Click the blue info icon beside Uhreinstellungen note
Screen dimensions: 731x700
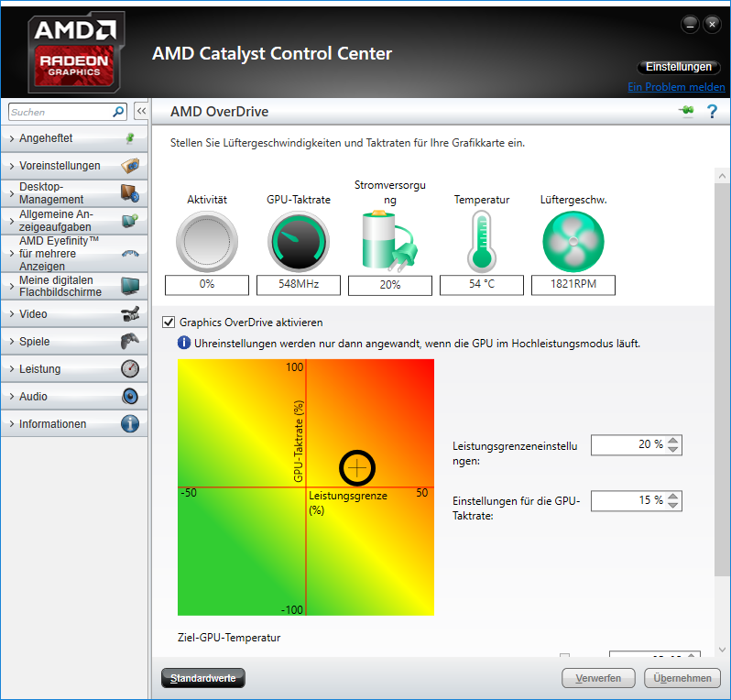click(184, 344)
